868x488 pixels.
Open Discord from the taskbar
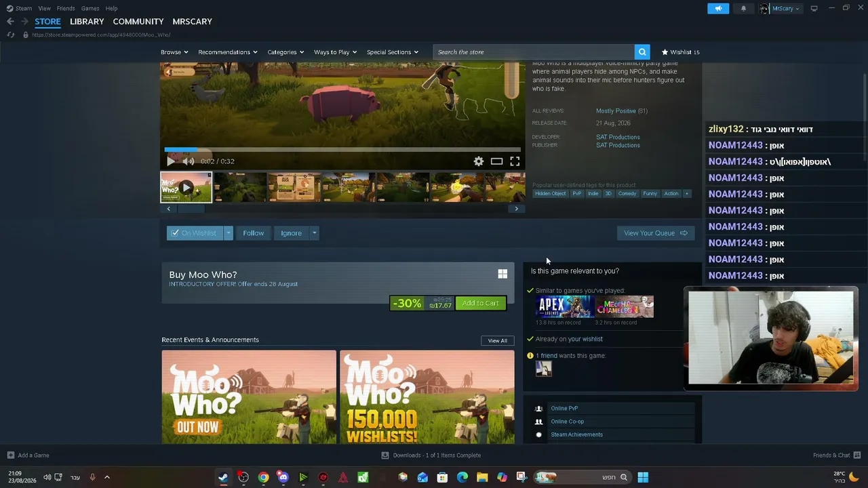pyautogui.click(x=283, y=477)
